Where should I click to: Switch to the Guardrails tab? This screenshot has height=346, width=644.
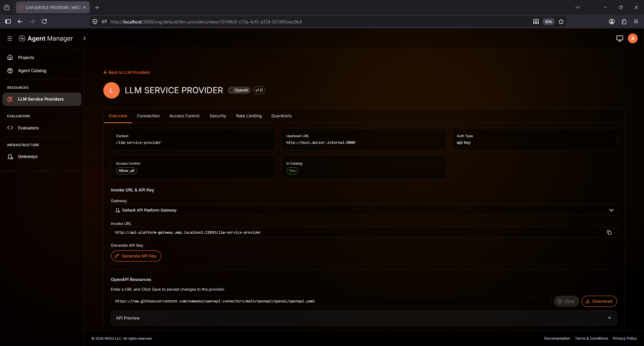click(x=281, y=116)
